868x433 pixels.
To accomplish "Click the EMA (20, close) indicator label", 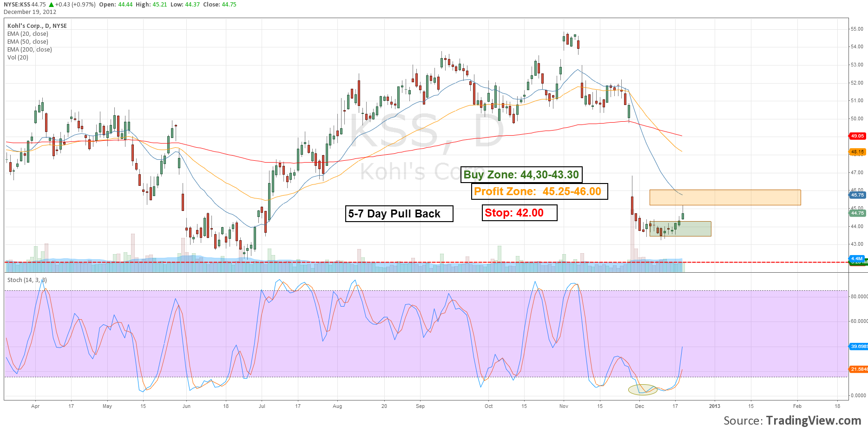I will pyautogui.click(x=28, y=34).
